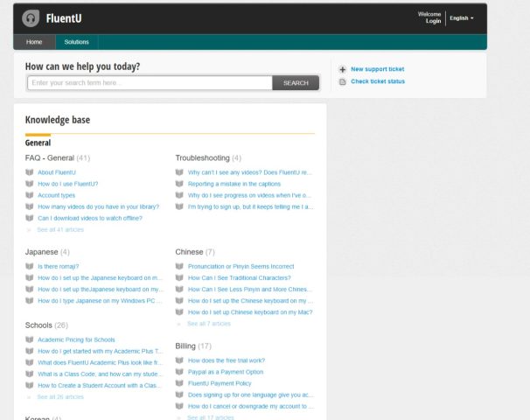Click the Login link
The image size is (530, 420).
click(x=433, y=21)
